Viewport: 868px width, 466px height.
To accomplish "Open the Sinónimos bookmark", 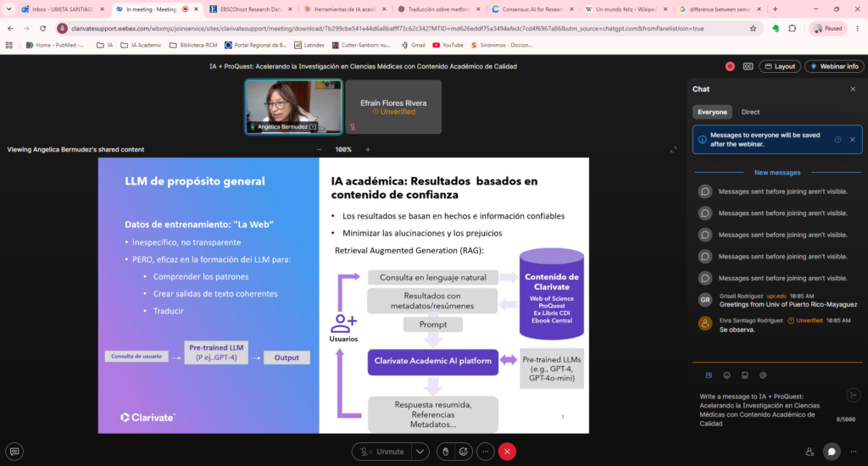I will point(502,46).
